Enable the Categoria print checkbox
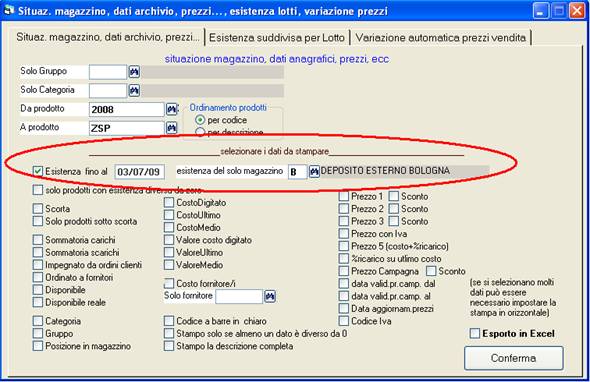Viewport: 590px width, 382px height. point(38,321)
